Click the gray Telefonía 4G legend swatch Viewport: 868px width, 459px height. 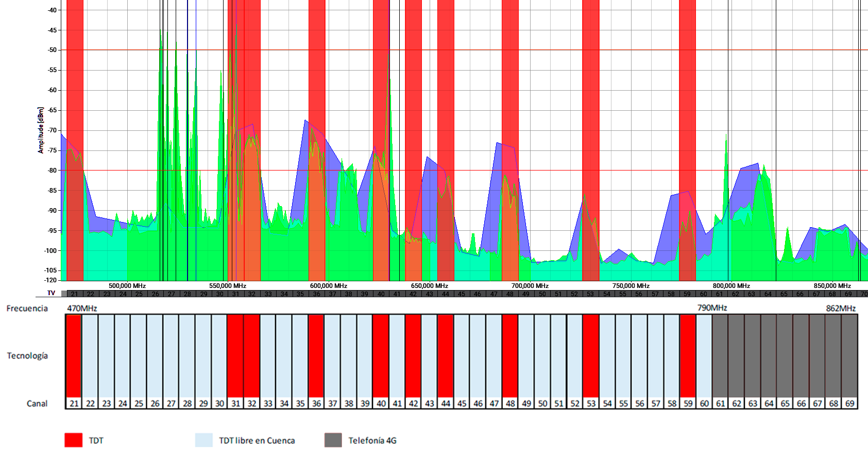333,440
